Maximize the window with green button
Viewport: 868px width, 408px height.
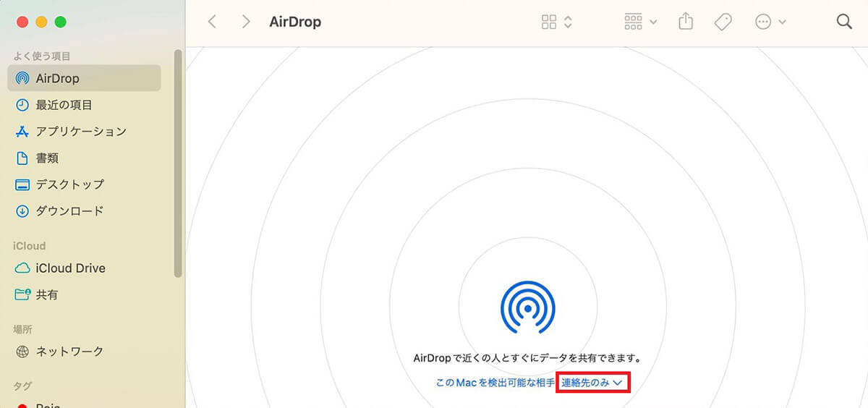[60, 22]
